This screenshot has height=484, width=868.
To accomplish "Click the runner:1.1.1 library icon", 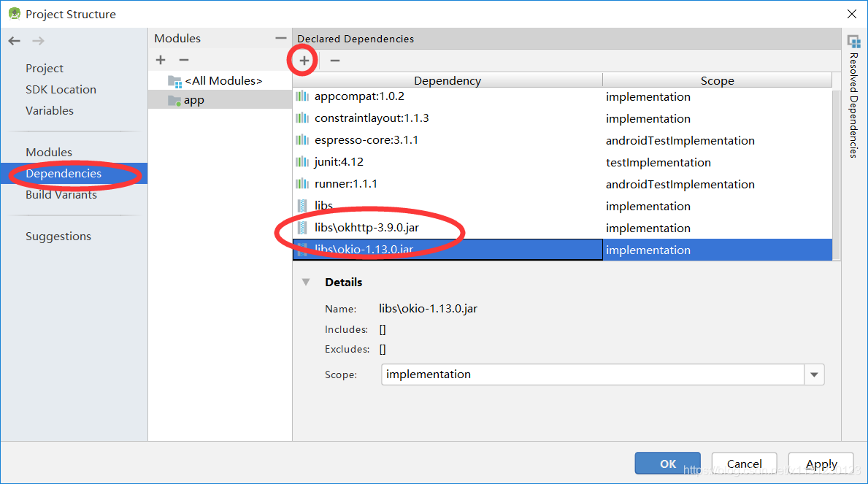I will tap(302, 184).
